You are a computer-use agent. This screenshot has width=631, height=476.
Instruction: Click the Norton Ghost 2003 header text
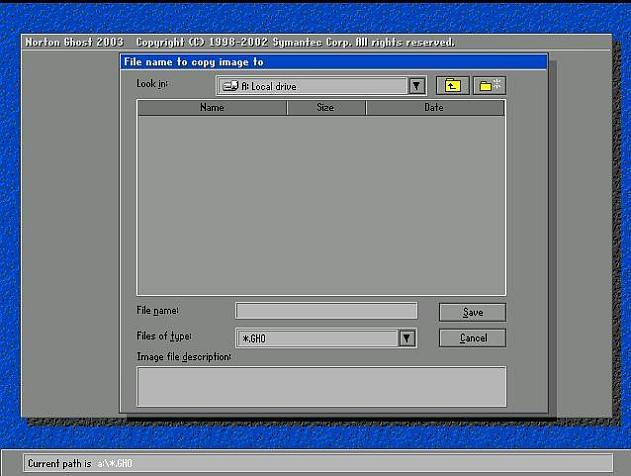pos(74,42)
